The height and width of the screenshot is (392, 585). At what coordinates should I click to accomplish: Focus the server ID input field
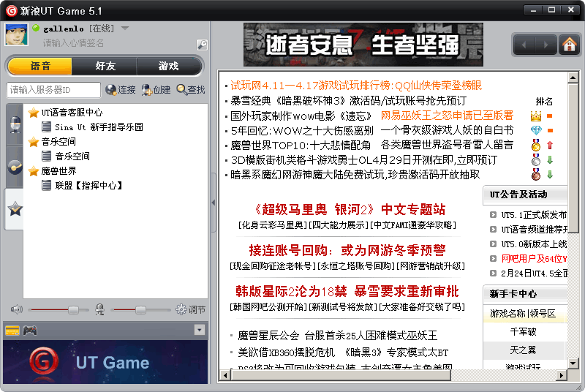(53, 90)
